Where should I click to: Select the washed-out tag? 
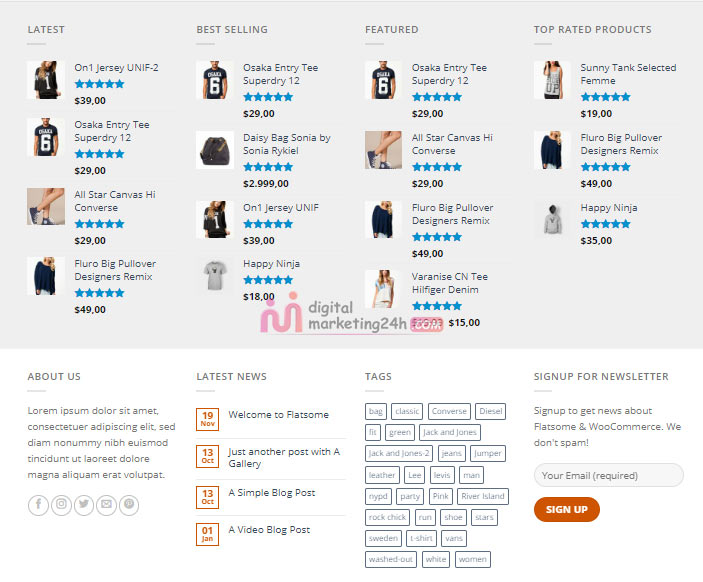(x=391, y=559)
